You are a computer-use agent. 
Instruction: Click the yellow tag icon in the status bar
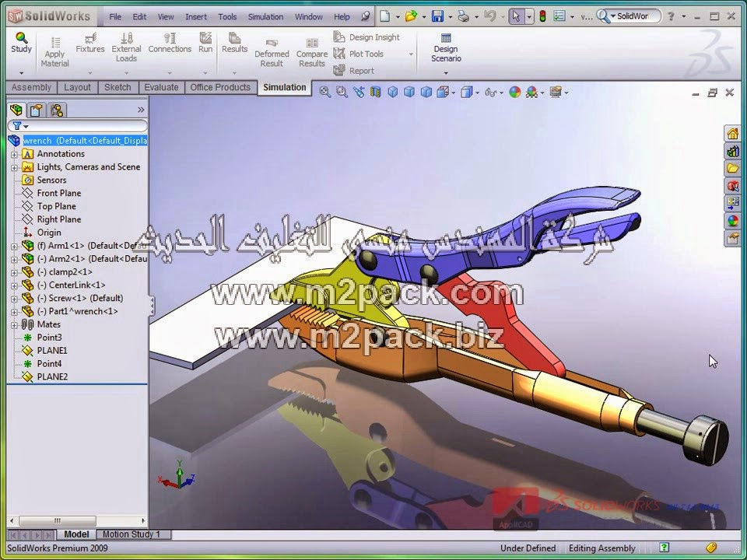coord(711,548)
